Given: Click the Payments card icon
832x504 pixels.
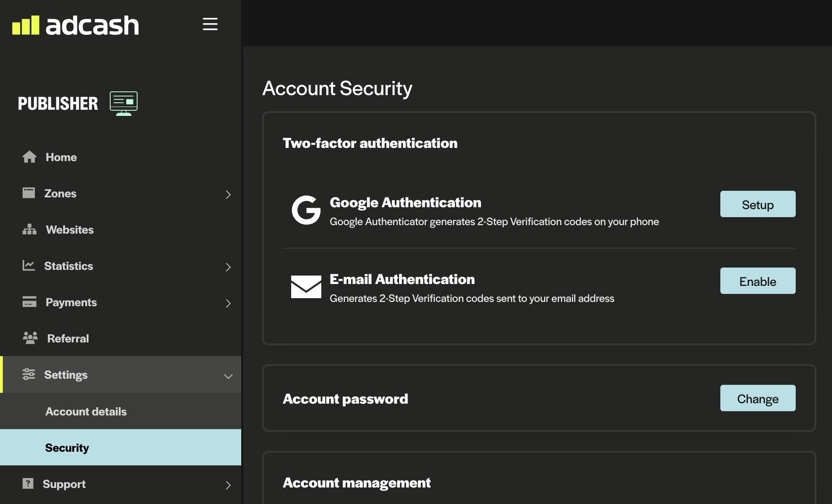Looking at the screenshot, I should (x=29, y=302).
